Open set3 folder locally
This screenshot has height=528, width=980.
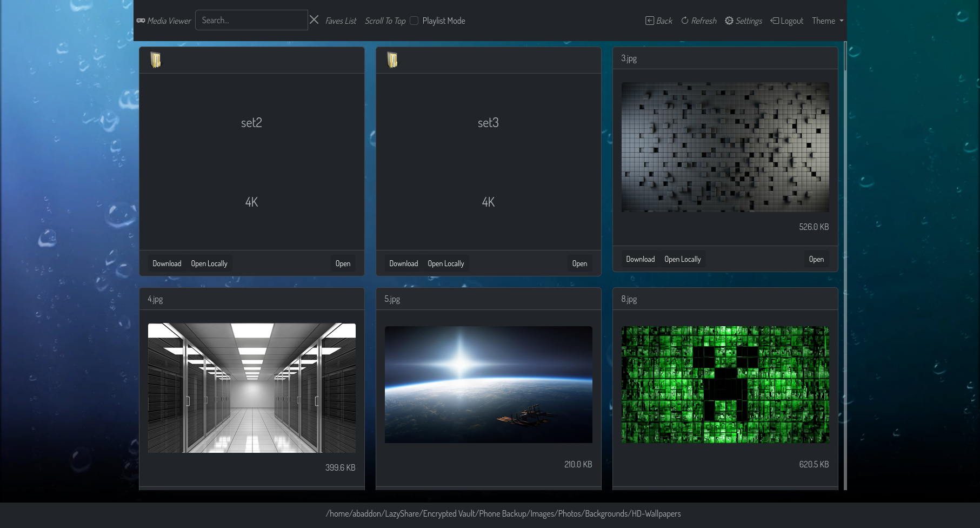tap(446, 263)
